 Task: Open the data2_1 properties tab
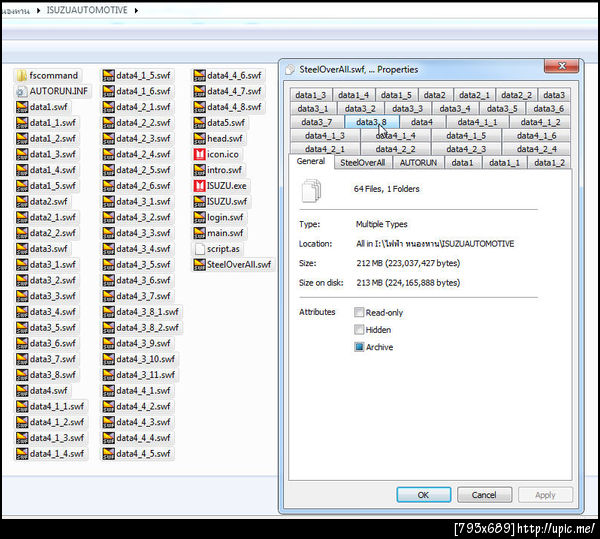point(474,95)
